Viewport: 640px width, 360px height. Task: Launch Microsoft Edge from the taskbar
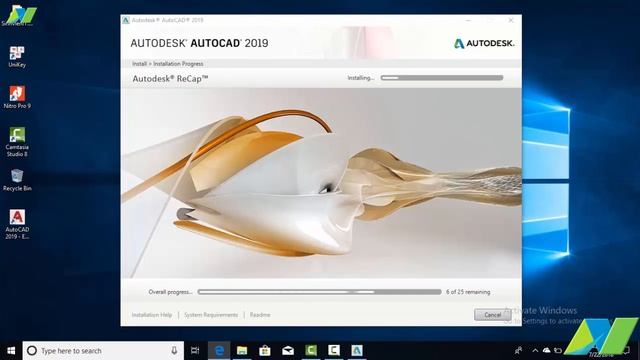(x=219, y=351)
